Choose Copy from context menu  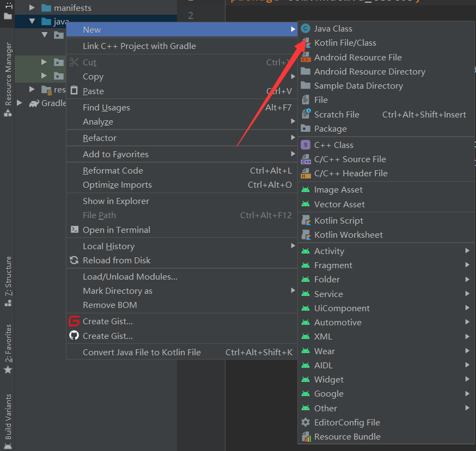tap(181, 76)
